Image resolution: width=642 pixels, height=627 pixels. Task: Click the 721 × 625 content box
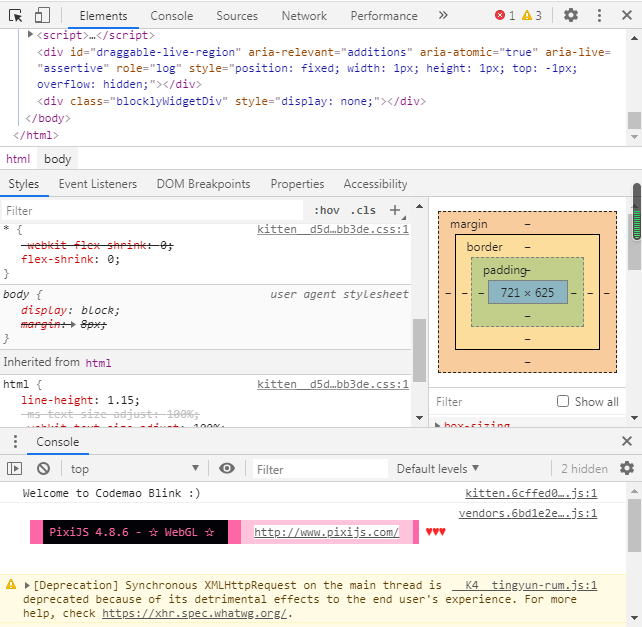(527, 292)
